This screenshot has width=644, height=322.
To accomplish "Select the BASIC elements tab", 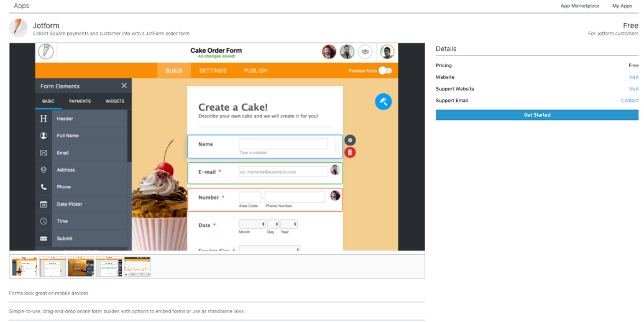I will click(x=48, y=101).
